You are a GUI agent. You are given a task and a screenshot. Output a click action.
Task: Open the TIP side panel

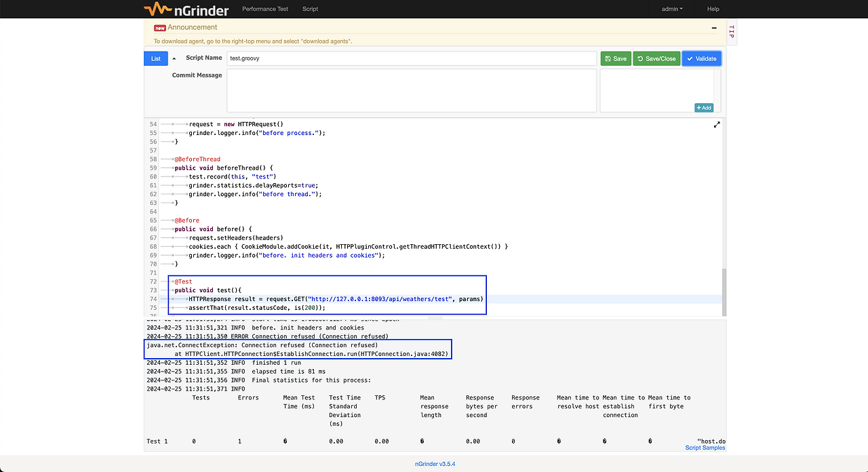(x=731, y=32)
